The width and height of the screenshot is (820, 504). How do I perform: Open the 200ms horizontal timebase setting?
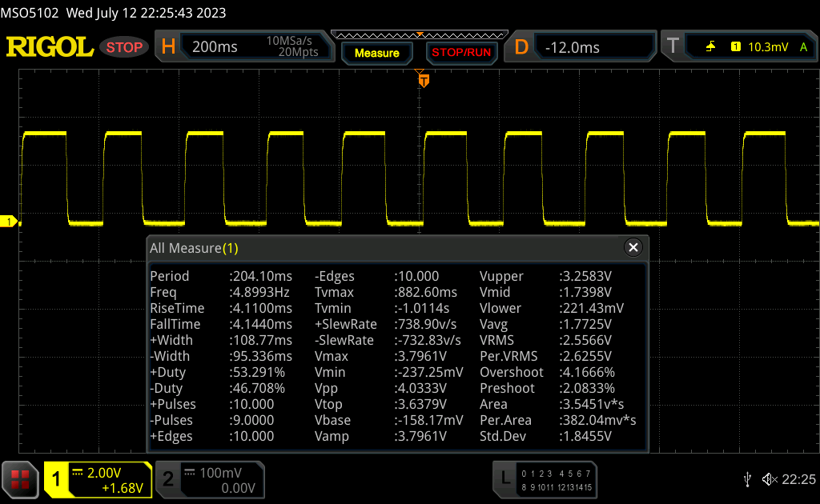[215, 47]
